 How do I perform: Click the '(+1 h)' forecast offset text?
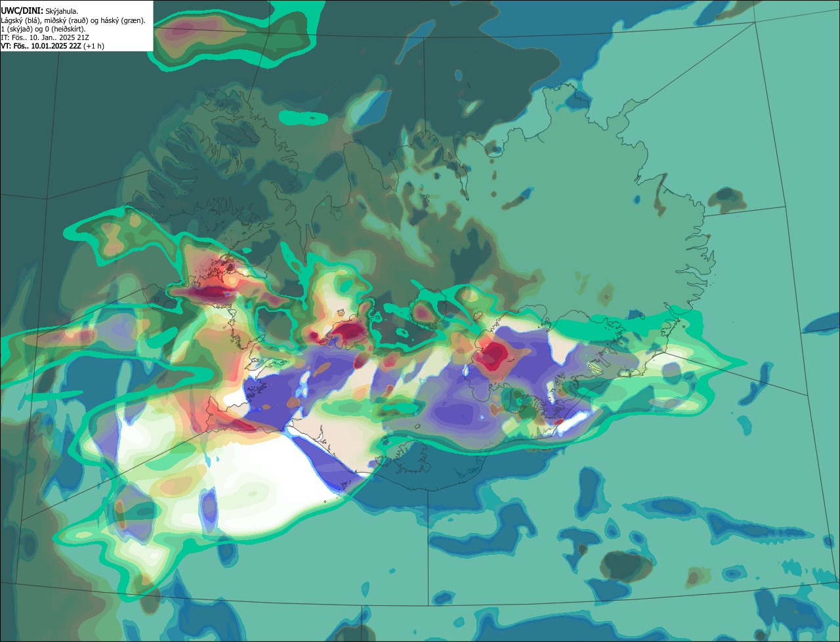(x=94, y=46)
